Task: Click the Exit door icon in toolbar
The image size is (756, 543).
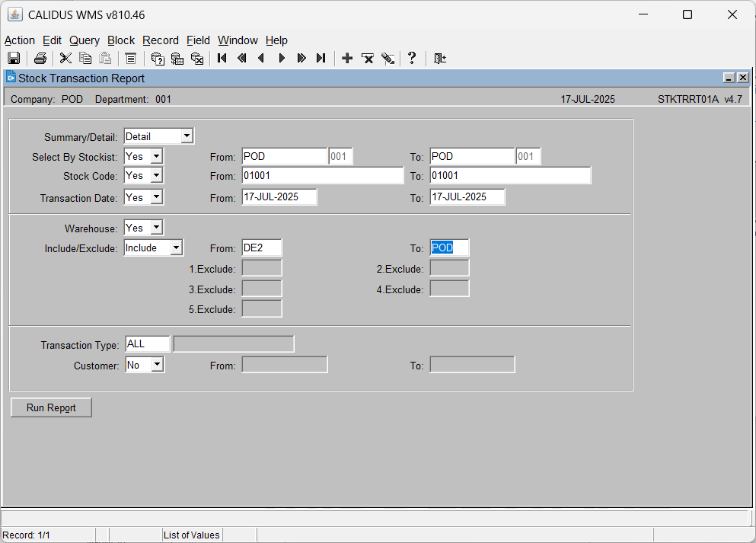Action: [440, 59]
